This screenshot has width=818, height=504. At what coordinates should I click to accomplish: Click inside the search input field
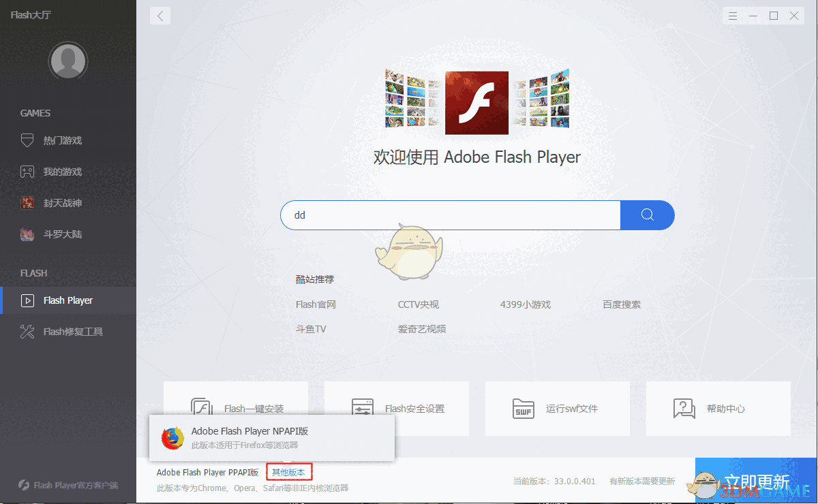coord(450,215)
